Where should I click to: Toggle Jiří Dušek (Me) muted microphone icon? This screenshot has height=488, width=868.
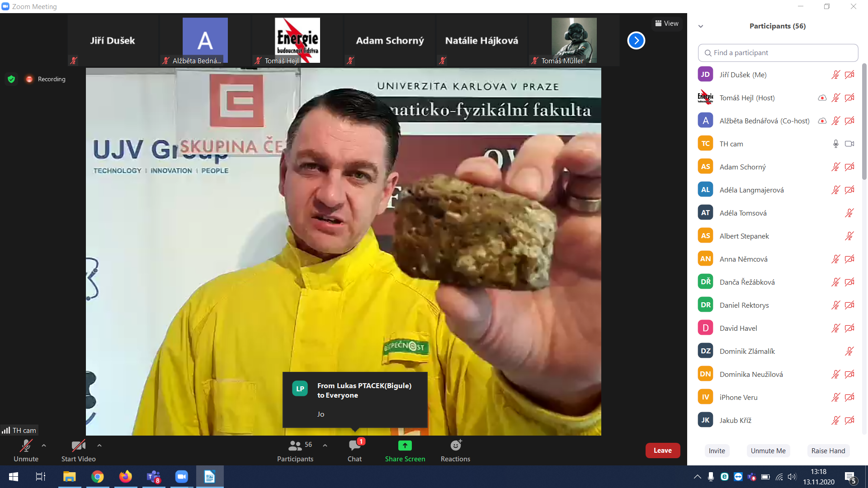(x=835, y=75)
